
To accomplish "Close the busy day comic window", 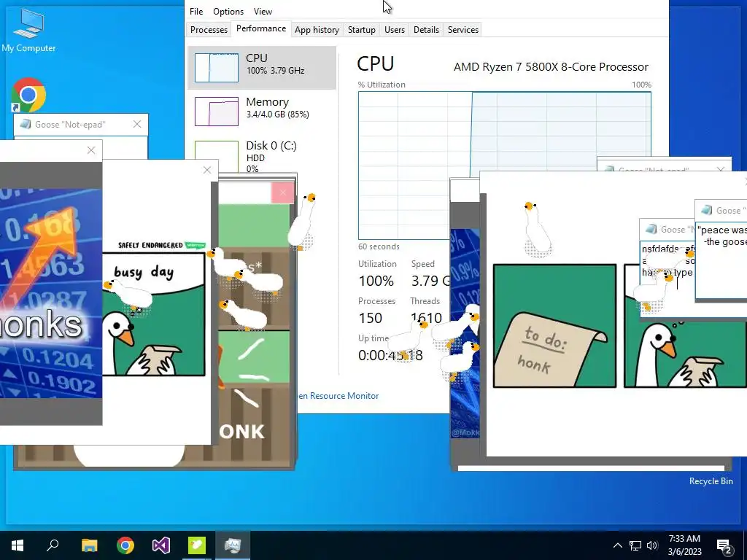I will click(206, 170).
